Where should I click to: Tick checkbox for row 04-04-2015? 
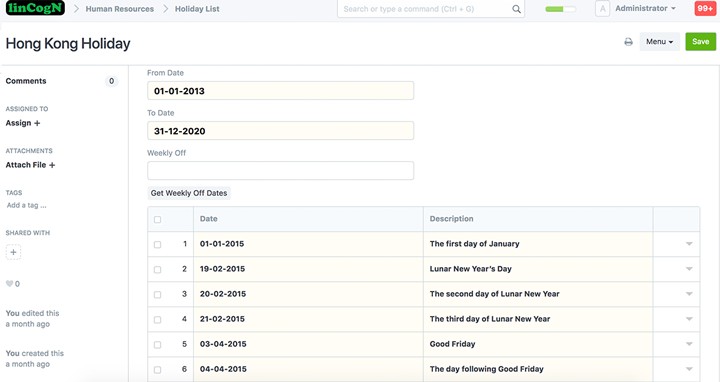(158, 370)
